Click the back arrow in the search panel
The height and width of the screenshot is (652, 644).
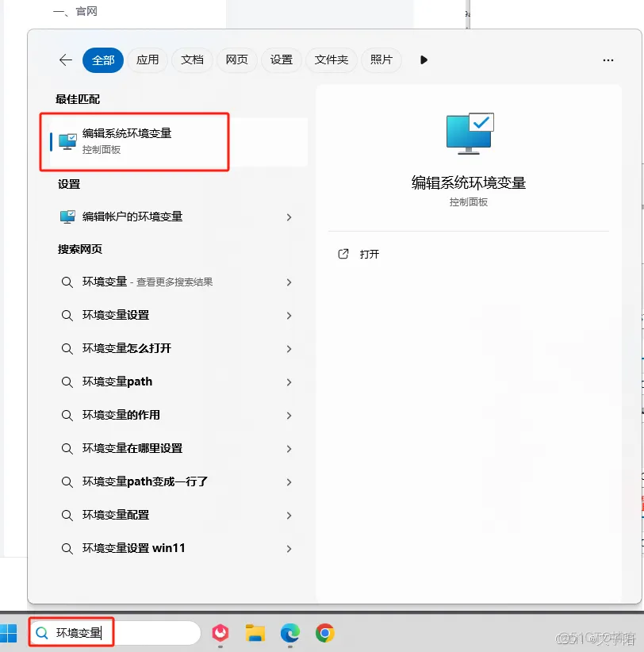65,59
